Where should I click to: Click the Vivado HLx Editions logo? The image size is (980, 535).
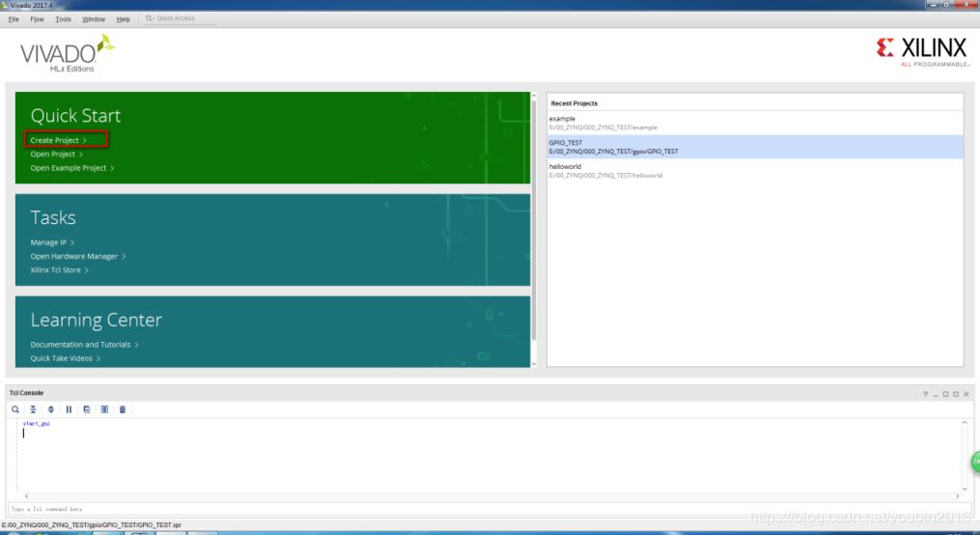(x=68, y=54)
